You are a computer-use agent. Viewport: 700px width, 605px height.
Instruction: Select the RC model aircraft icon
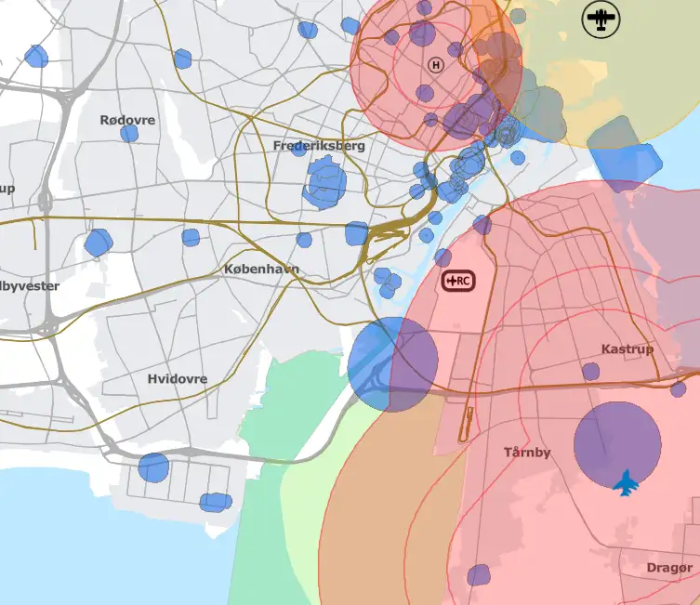458,281
